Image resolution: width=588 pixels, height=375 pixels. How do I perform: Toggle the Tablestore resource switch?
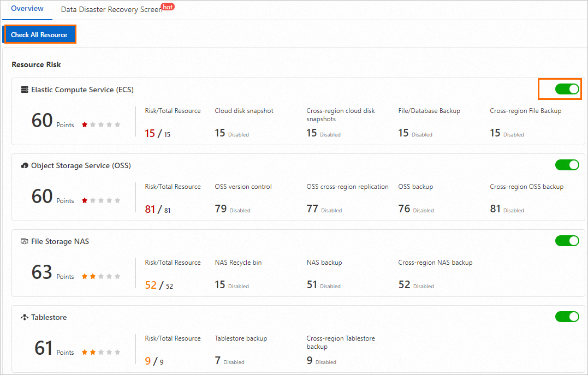(x=567, y=317)
